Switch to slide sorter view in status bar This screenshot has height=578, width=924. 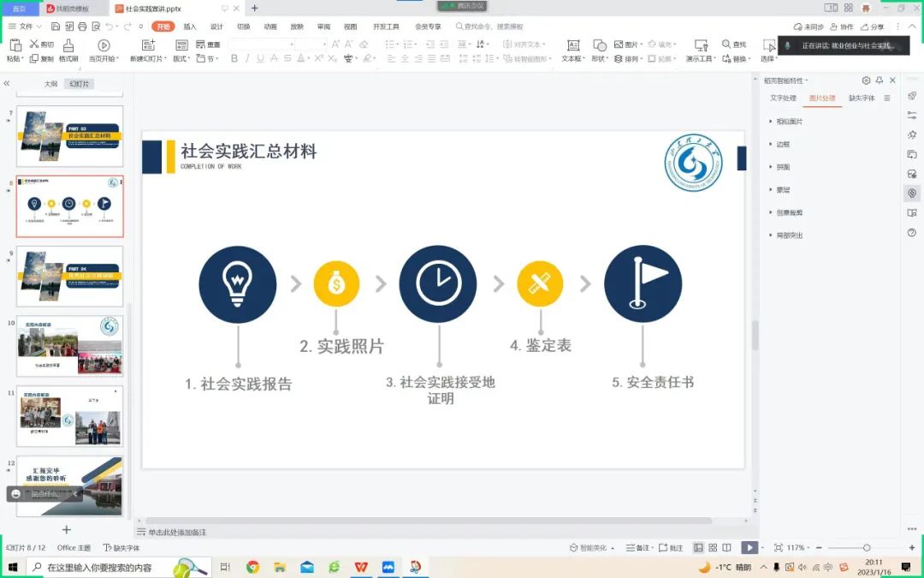[x=713, y=545]
